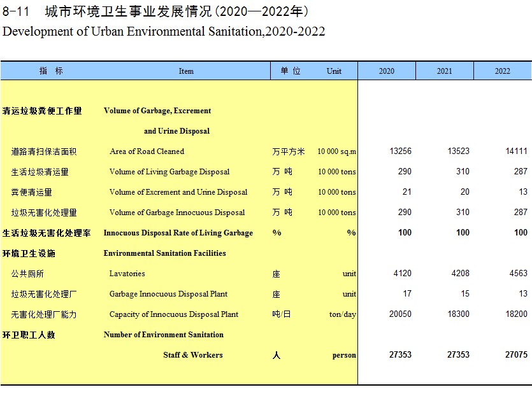Viewport: 532px width, 406px height.
Task: Select excrement disposal 2021 value 20
Action: click(465, 192)
